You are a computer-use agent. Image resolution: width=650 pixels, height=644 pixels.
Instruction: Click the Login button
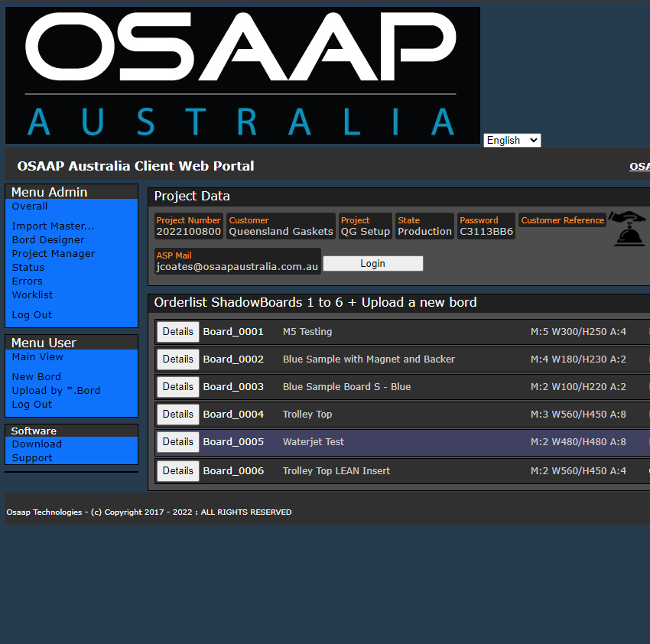pos(372,263)
